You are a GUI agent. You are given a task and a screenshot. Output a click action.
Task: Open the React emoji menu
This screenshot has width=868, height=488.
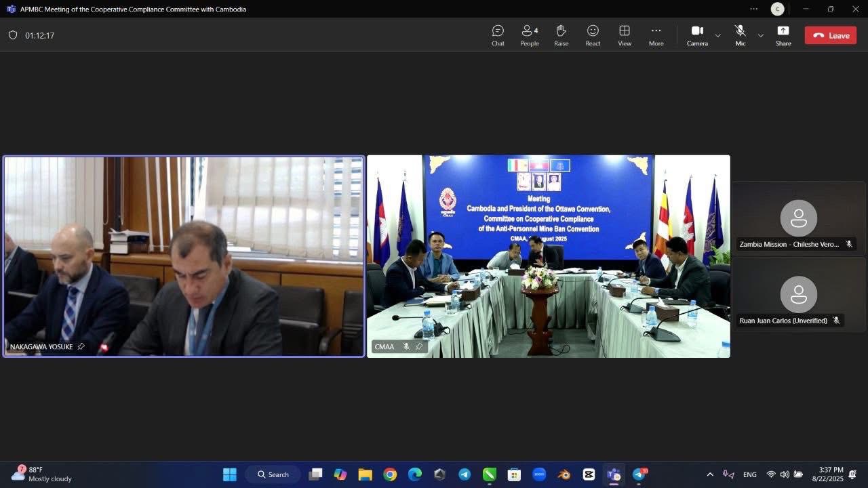[593, 35]
